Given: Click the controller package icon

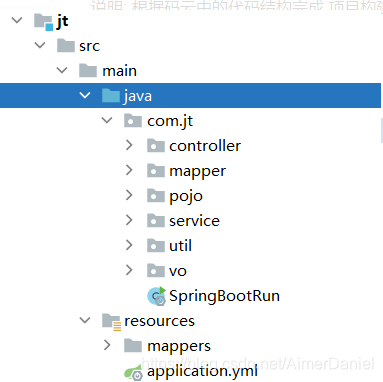Looking at the screenshot, I should click(x=156, y=146).
